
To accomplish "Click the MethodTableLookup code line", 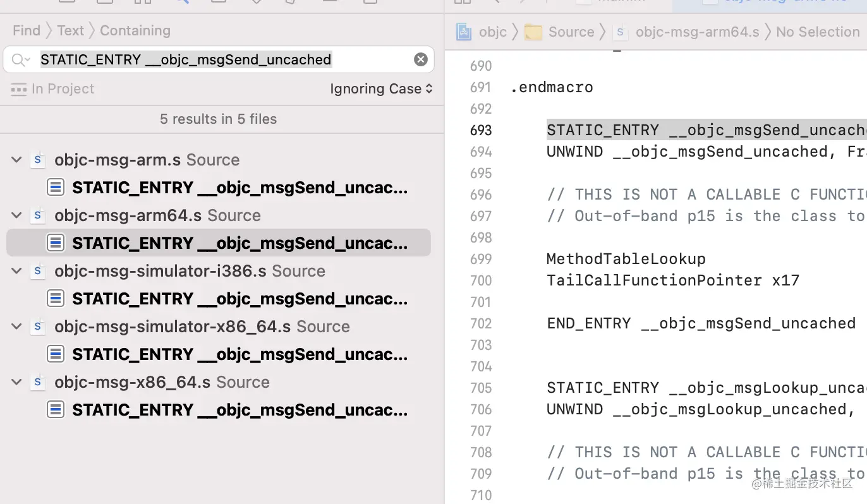I will 626,259.
